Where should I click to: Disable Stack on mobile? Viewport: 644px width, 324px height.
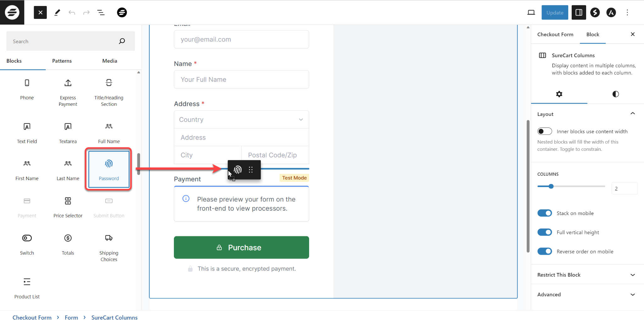point(545,213)
